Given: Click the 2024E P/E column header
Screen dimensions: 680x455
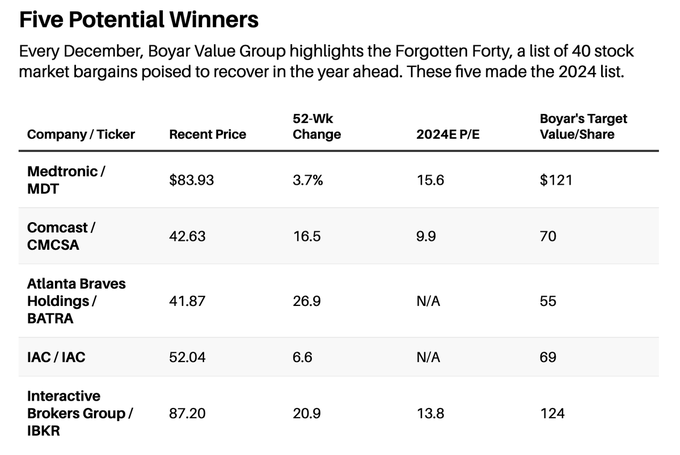Looking at the screenshot, I should point(448,134).
